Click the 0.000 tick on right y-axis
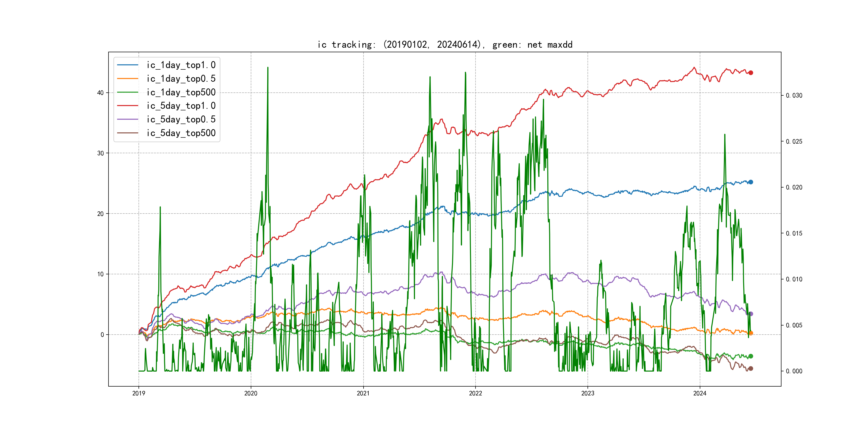The image size is (868, 434). pyautogui.click(x=794, y=371)
